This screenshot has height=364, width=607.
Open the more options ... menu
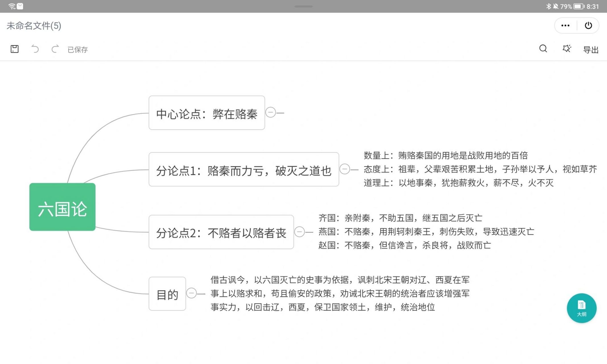click(x=565, y=25)
